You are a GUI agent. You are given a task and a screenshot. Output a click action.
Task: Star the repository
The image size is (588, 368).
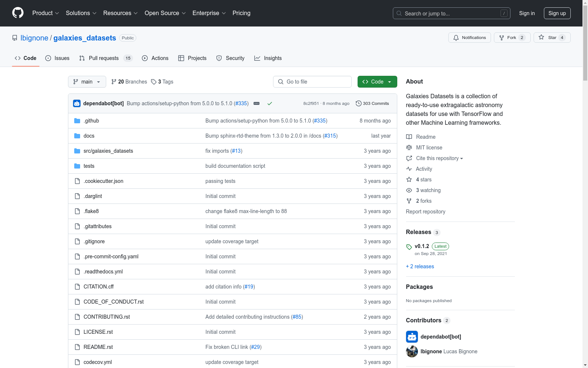coord(552,38)
